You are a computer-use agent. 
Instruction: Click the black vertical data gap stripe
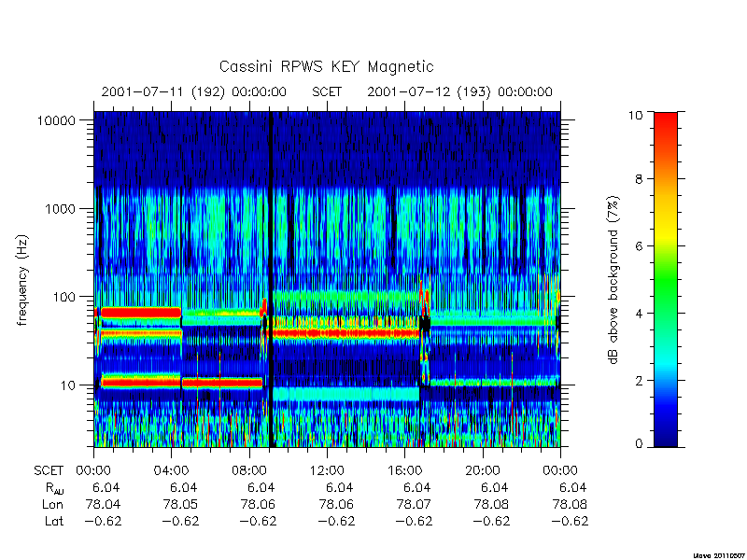pos(272,279)
